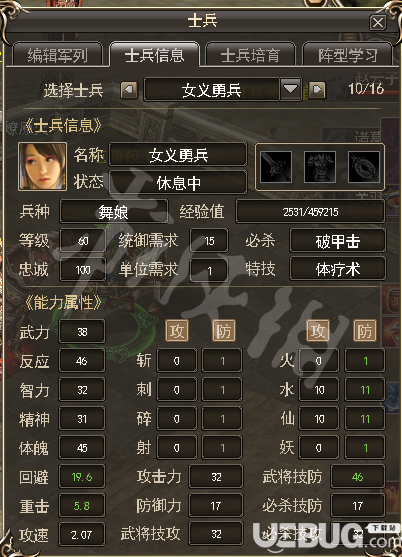Click the physical 攻 column header button

click(177, 331)
